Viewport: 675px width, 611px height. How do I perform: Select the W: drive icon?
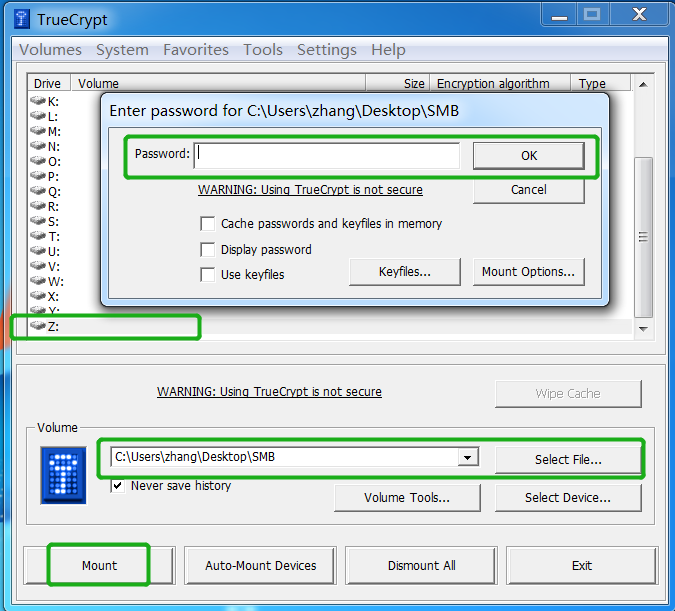(38, 281)
